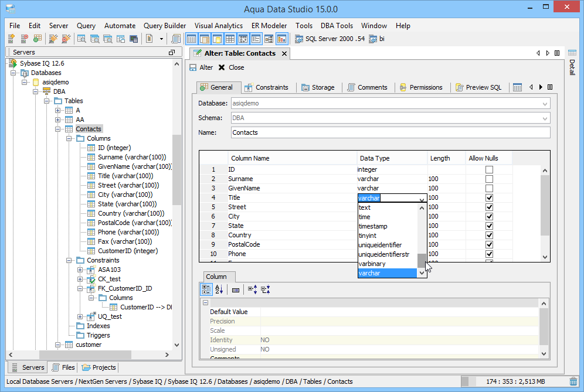
Task: Click the disconnect plug icon in toolbar
Action: (66, 38)
